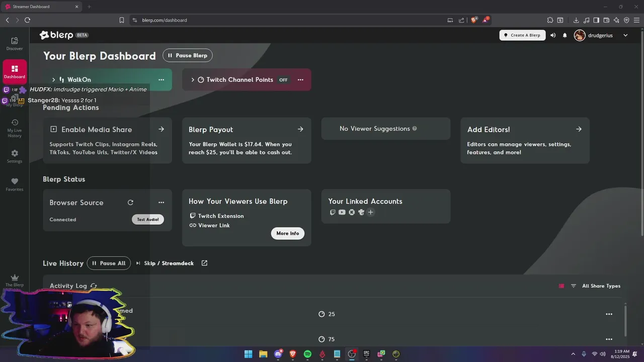
Task: Open a new browser tab
Action: click(x=89, y=7)
